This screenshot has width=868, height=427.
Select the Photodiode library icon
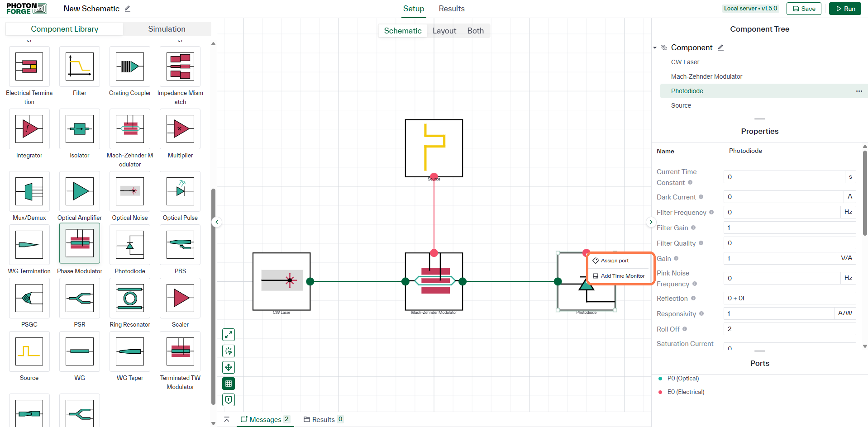click(130, 245)
